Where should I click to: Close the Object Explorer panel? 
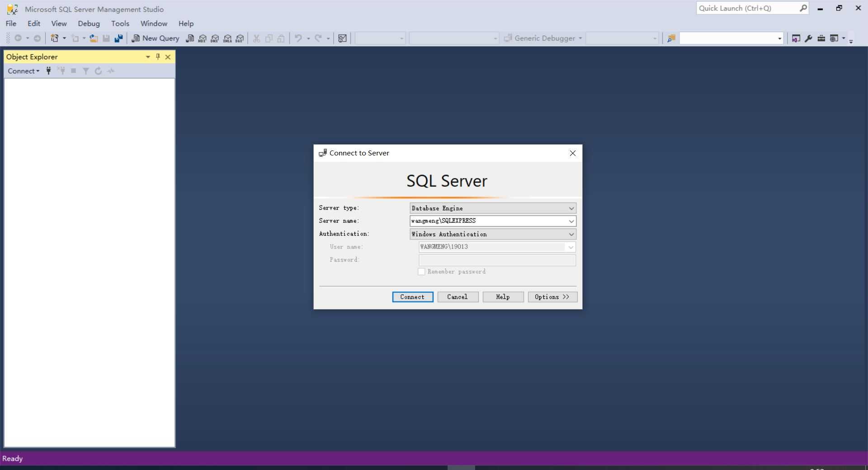click(168, 57)
